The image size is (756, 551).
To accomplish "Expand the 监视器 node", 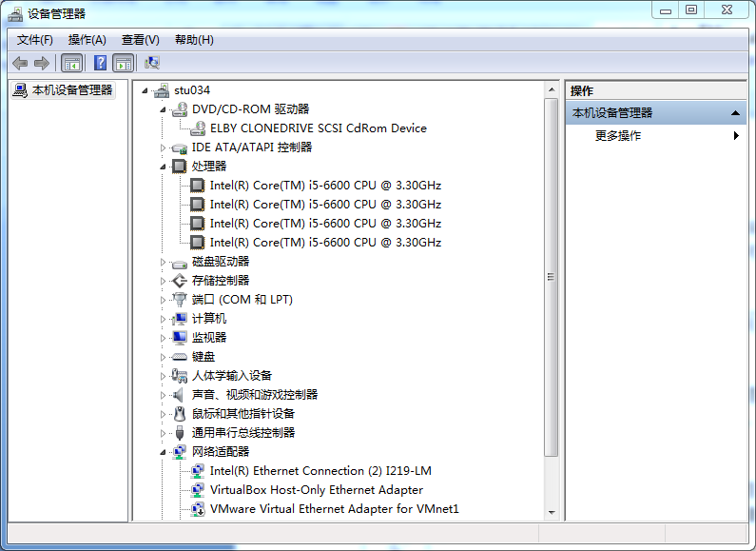I will tap(163, 338).
